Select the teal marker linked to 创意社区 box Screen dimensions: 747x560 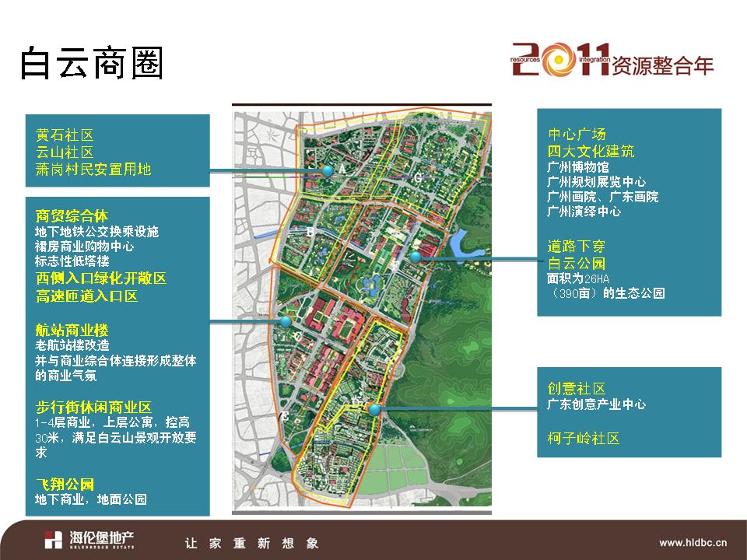374,409
